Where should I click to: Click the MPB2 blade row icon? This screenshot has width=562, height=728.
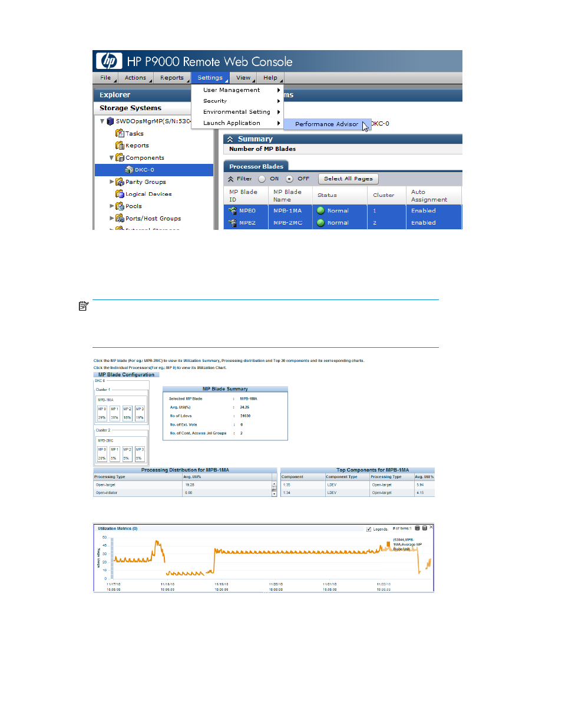point(233,223)
